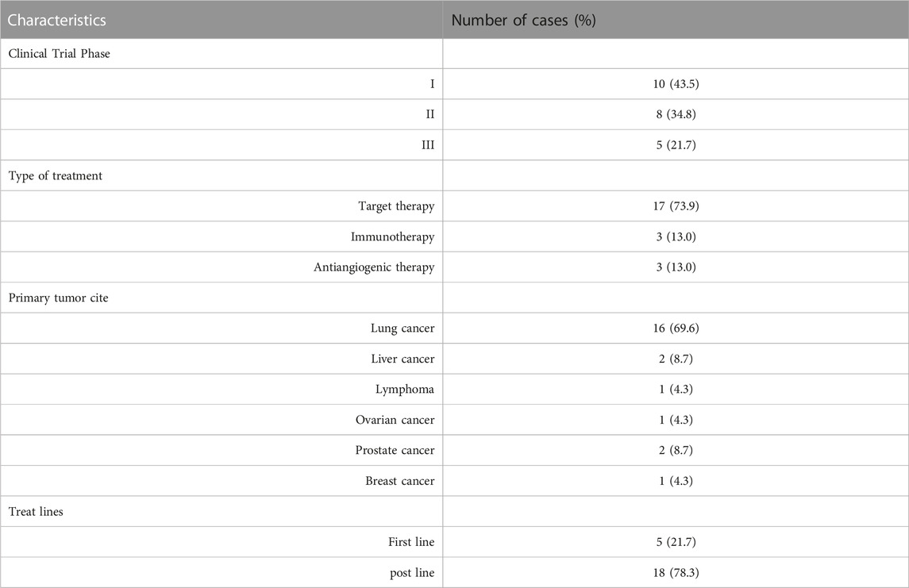Select the 8 (34.8) value cell
This screenshot has height=588, width=909.
pos(676,114)
